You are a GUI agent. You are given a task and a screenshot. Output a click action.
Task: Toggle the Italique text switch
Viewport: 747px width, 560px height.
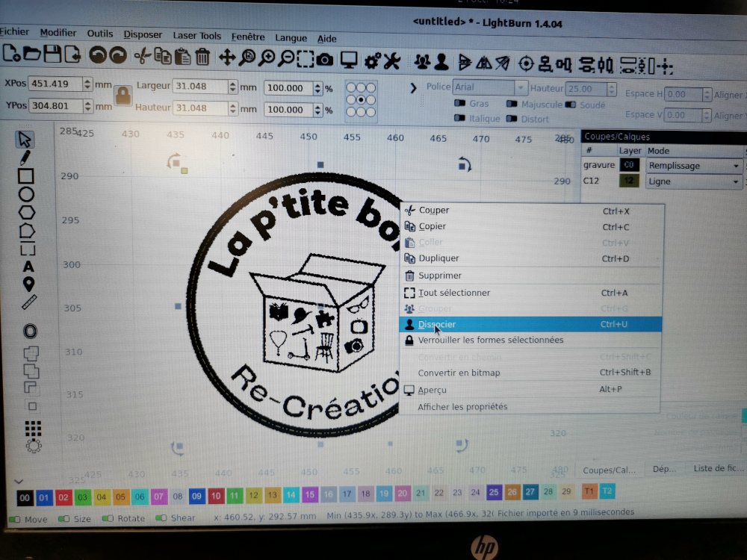460,119
